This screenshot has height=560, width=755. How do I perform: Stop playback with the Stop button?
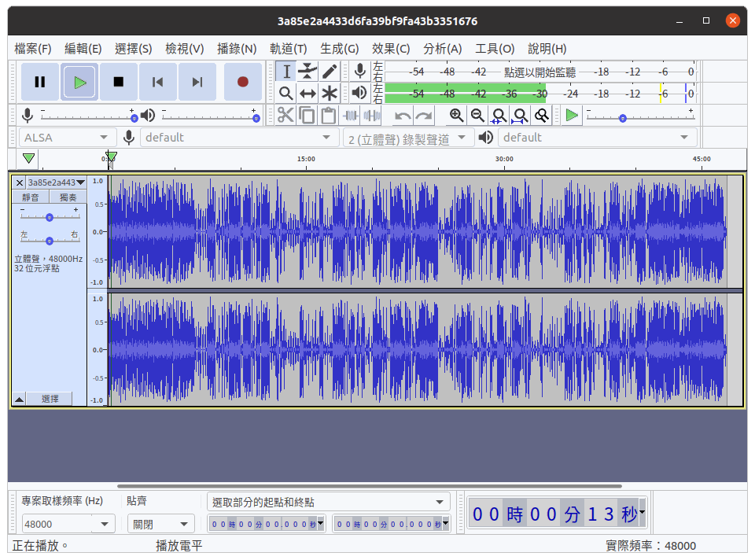click(119, 82)
